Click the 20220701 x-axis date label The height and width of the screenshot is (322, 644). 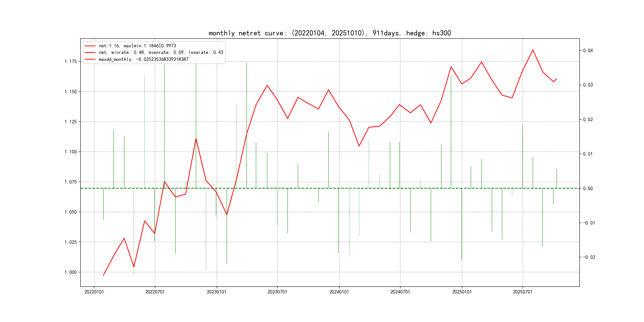pyautogui.click(x=155, y=292)
